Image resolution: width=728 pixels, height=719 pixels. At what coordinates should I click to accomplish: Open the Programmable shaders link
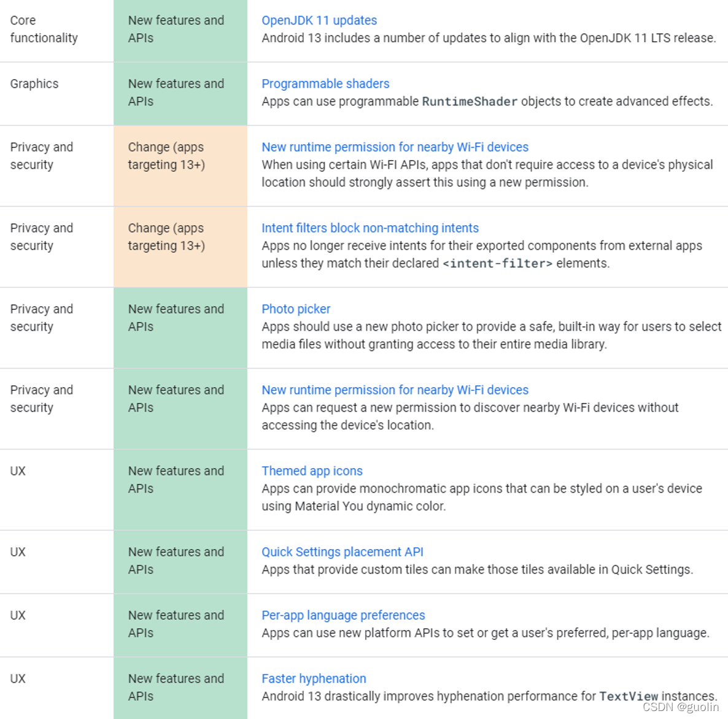click(325, 83)
